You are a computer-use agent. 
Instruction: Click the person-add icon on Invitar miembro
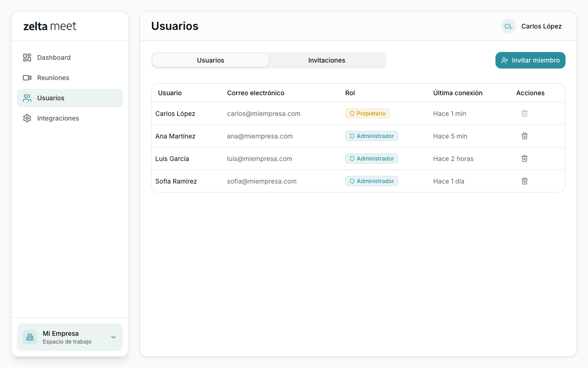click(x=504, y=60)
